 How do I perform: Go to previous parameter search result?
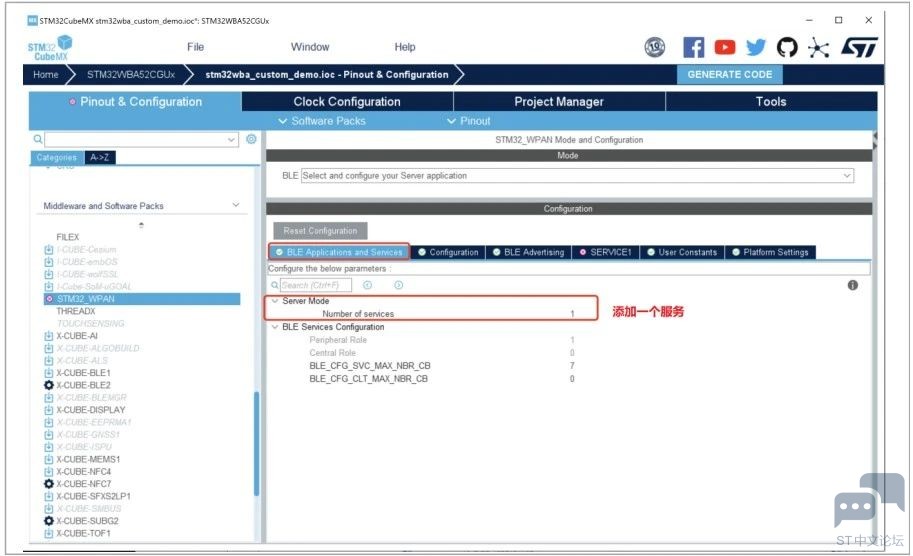coord(367,285)
